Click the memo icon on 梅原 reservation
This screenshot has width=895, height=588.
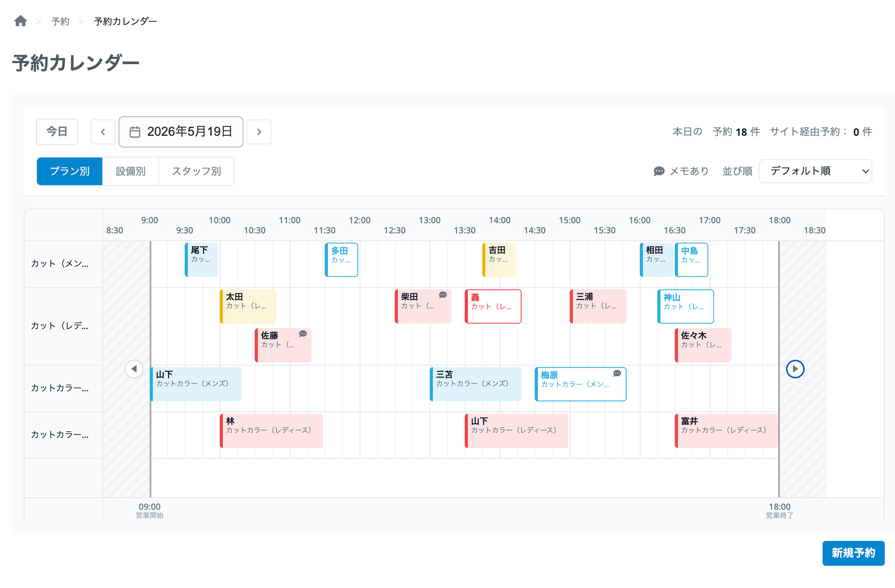(x=617, y=374)
